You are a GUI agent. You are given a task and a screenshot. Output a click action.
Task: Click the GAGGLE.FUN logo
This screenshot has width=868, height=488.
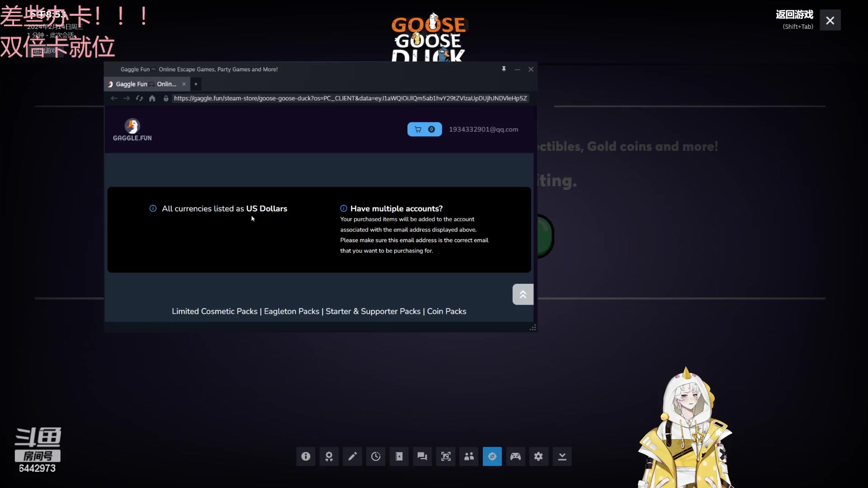pyautogui.click(x=132, y=130)
